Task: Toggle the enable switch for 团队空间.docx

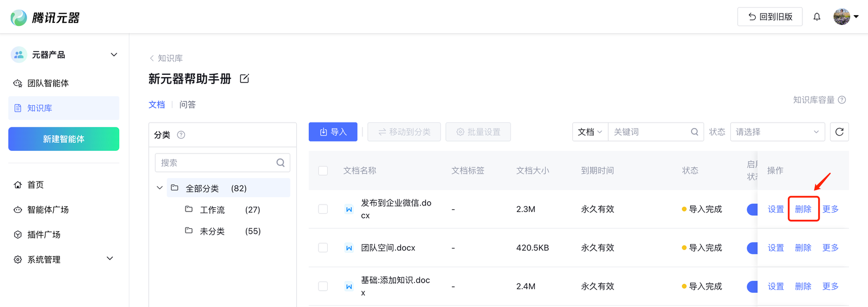Action: (752, 248)
